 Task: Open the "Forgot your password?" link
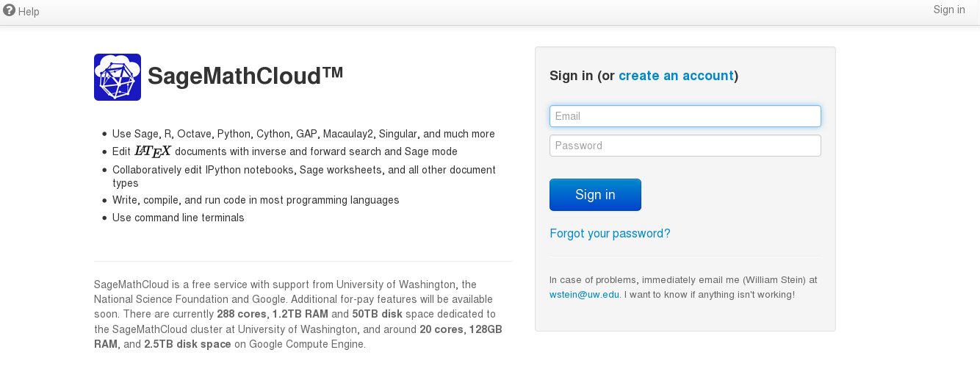pos(610,234)
